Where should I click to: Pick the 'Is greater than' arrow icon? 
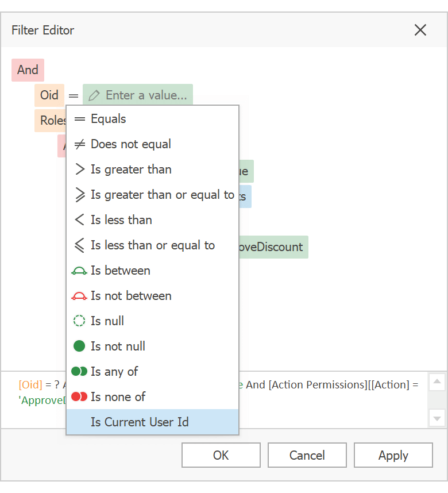point(78,169)
